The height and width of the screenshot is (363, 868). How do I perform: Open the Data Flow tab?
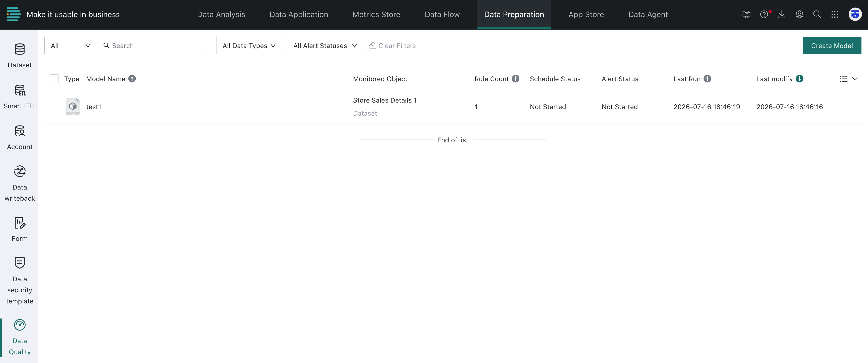pos(442,15)
